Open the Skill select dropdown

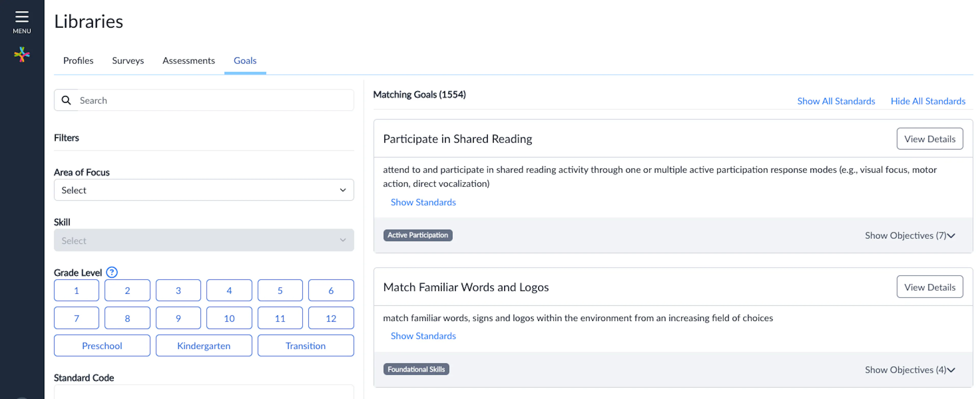204,240
